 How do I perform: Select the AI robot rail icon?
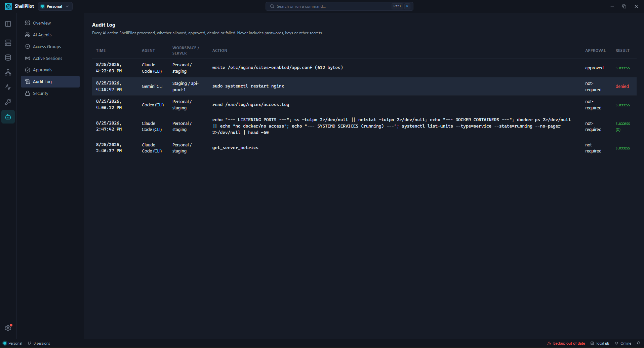coord(8,117)
